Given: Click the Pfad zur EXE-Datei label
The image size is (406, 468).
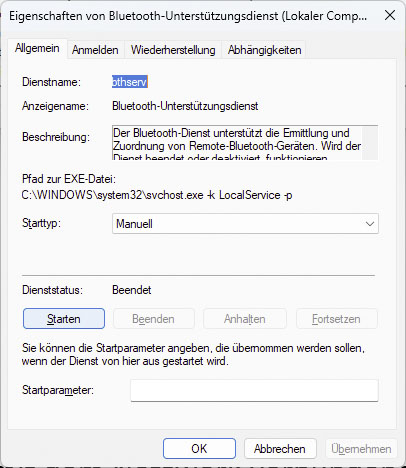Looking at the screenshot, I should (69, 179).
